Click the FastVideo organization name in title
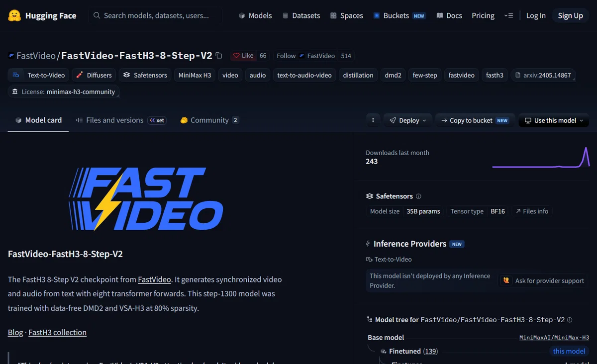 click(x=37, y=56)
